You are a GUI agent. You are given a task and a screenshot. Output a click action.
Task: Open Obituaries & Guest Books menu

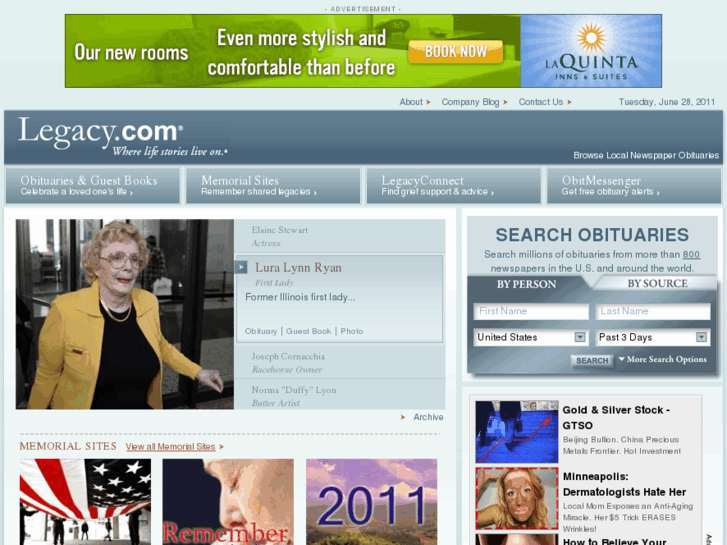(x=92, y=186)
